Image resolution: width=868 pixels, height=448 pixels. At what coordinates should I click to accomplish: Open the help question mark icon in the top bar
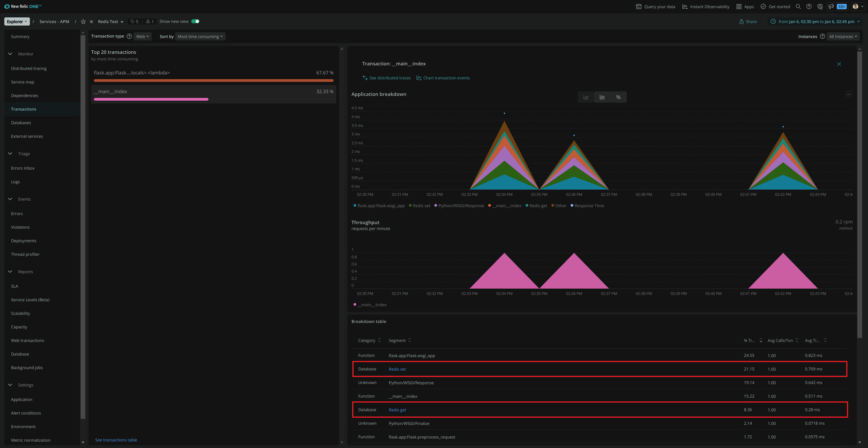click(809, 7)
